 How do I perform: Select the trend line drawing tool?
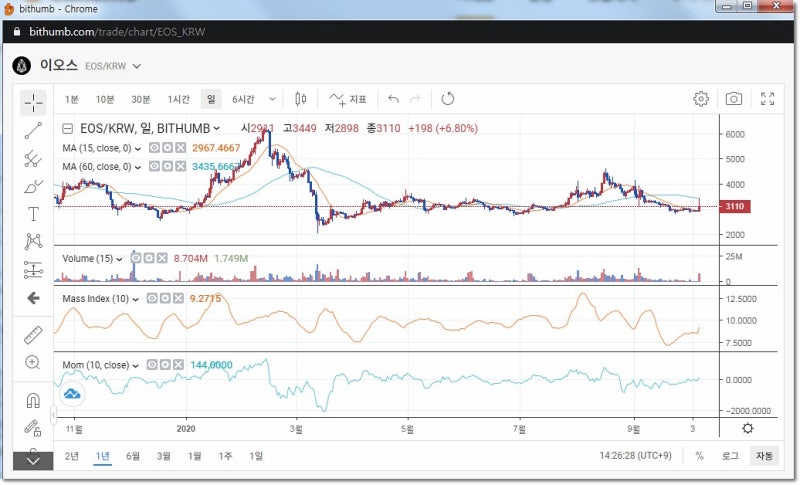pyautogui.click(x=33, y=131)
